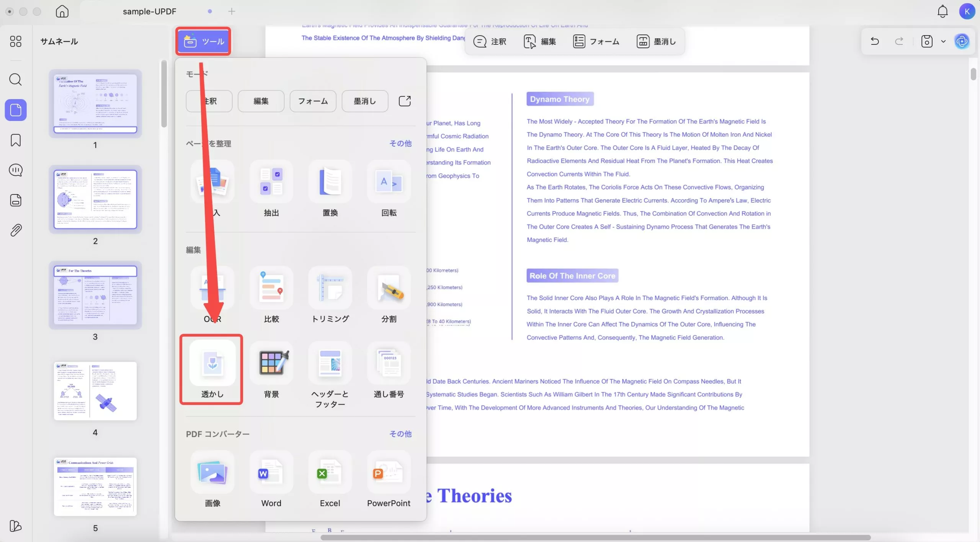The image size is (980, 542).
Task: Click the vertical scrollbar of the thumbnail panel
Action: click(x=164, y=94)
